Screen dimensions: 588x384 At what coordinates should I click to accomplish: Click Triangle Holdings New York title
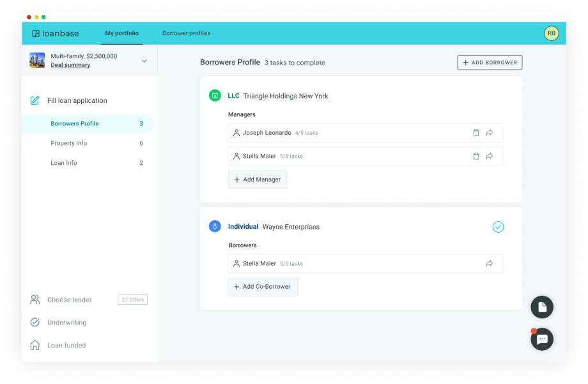click(286, 96)
